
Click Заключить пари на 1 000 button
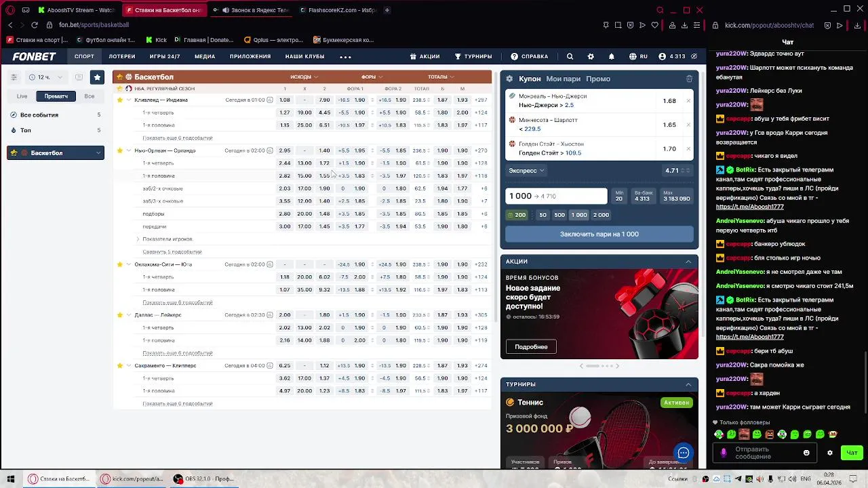(x=599, y=234)
